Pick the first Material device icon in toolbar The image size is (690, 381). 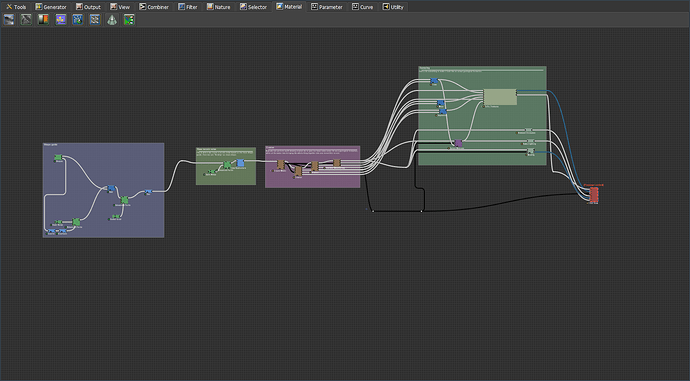click(9, 19)
